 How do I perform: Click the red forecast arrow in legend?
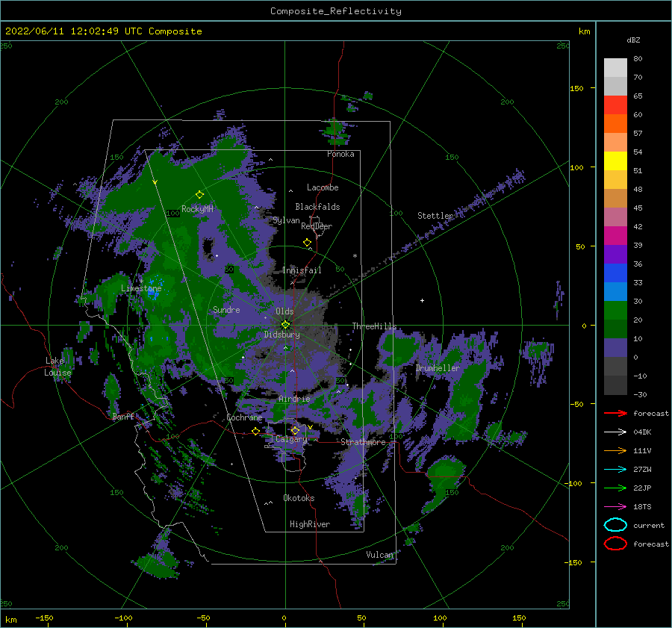click(x=615, y=413)
